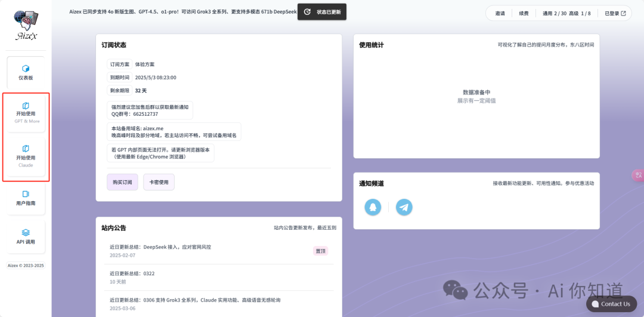
Task: Open the 仪表板 dashboard menu item
Action: click(x=26, y=72)
